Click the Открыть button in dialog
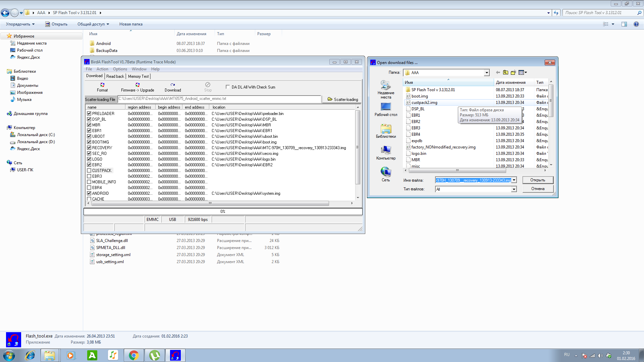The image size is (644, 362). pos(537,180)
